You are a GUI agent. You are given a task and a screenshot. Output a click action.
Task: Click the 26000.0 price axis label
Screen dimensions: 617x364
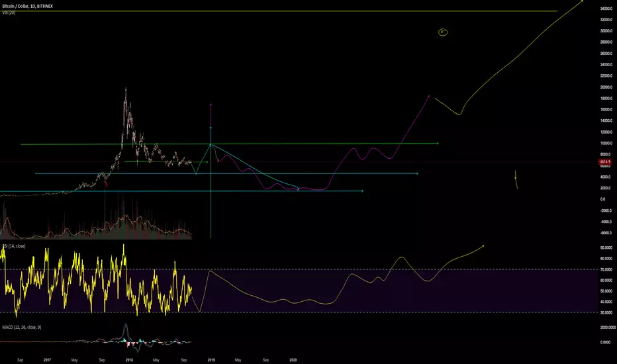606,54
